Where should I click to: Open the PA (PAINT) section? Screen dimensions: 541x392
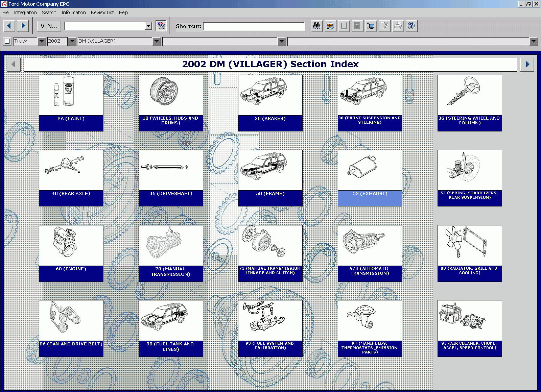[x=71, y=103]
